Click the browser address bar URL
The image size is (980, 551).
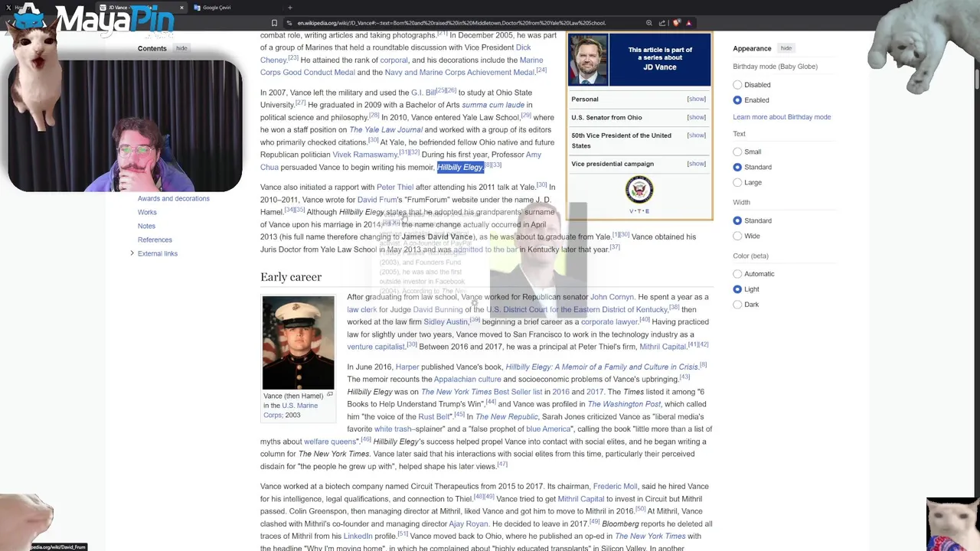(x=452, y=23)
